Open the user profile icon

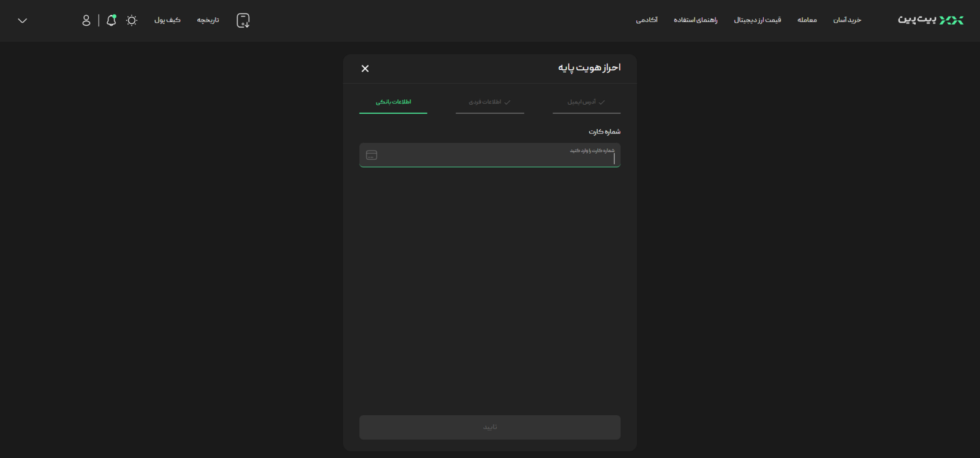click(86, 20)
